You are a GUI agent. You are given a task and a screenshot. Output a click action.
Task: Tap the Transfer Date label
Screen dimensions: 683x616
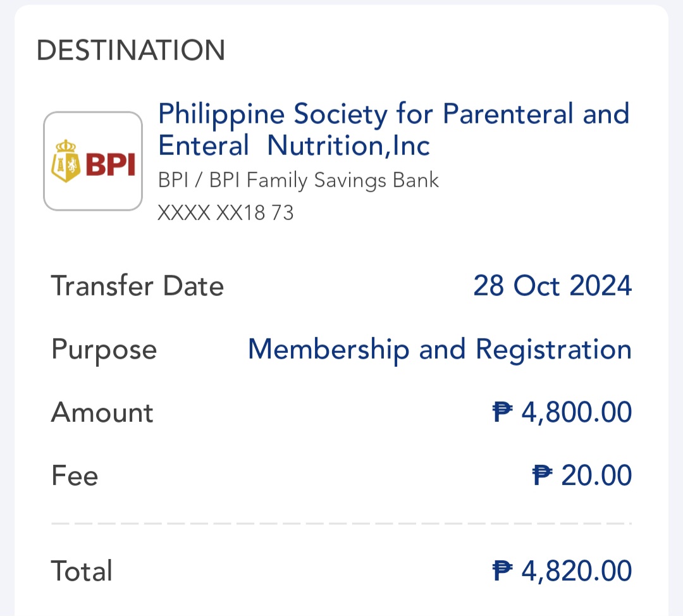pyautogui.click(x=137, y=286)
